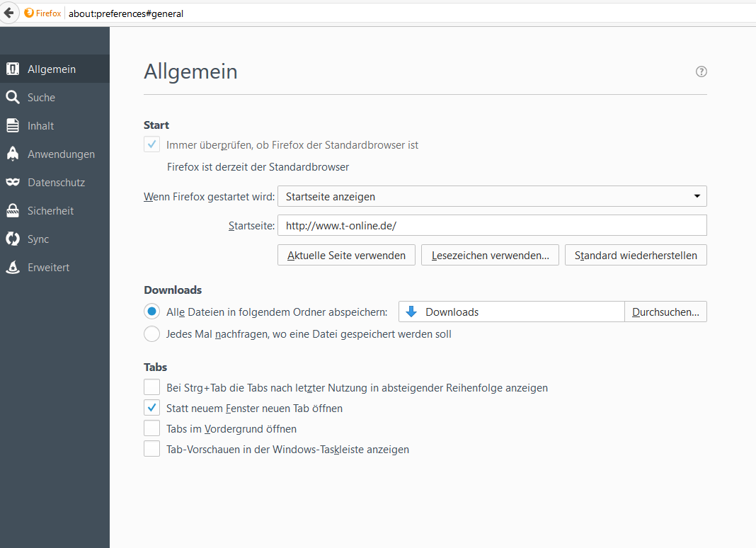Click the Suche magnifier icon
The width and height of the screenshot is (756, 548).
point(13,98)
